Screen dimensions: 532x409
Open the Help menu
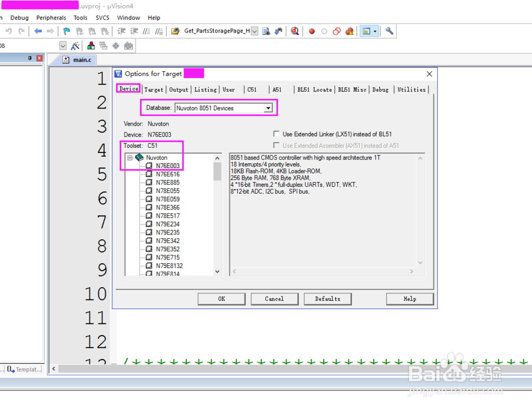click(154, 18)
